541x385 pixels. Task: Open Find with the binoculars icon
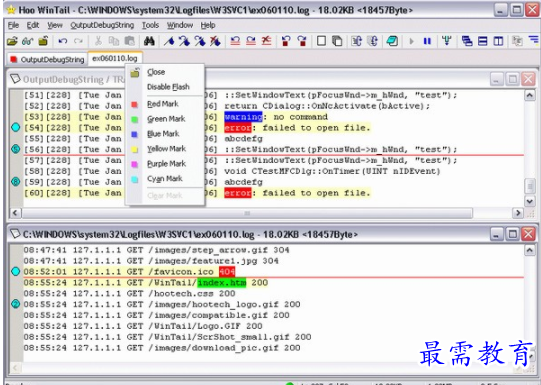[149, 41]
